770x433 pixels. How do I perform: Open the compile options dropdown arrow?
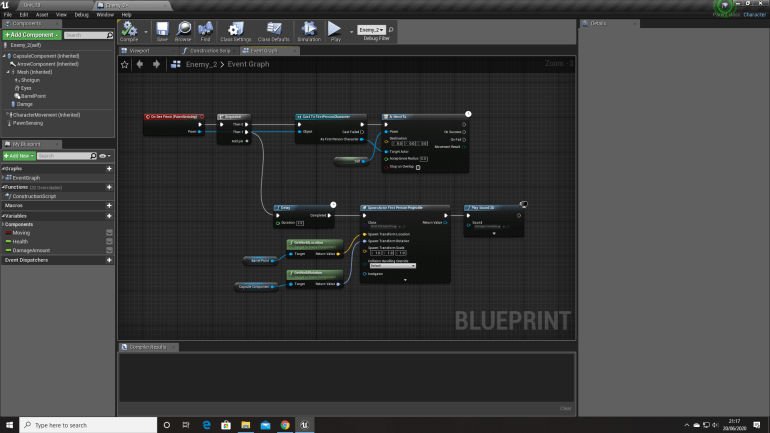[x=146, y=32]
